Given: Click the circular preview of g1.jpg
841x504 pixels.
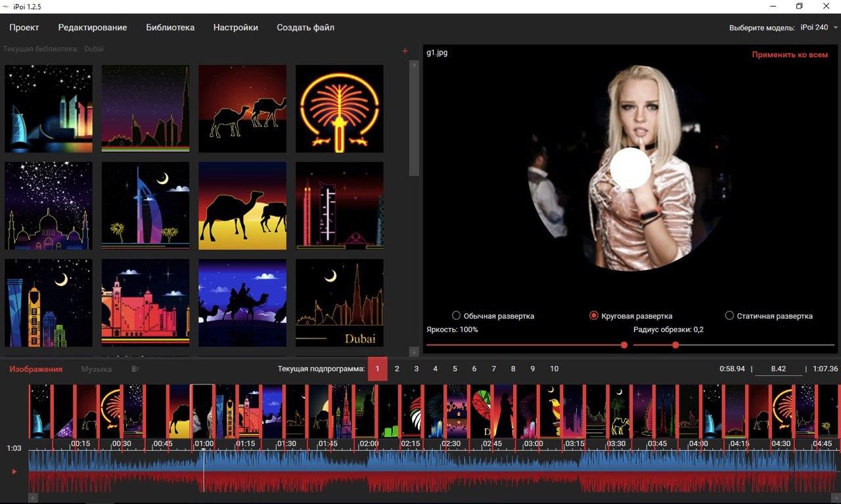Looking at the screenshot, I should click(630, 170).
